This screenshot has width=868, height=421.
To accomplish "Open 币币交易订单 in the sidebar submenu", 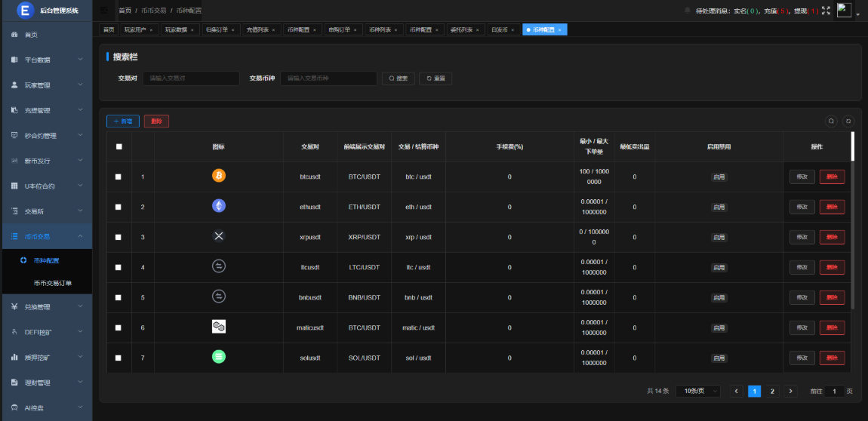I will pyautogui.click(x=53, y=284).
